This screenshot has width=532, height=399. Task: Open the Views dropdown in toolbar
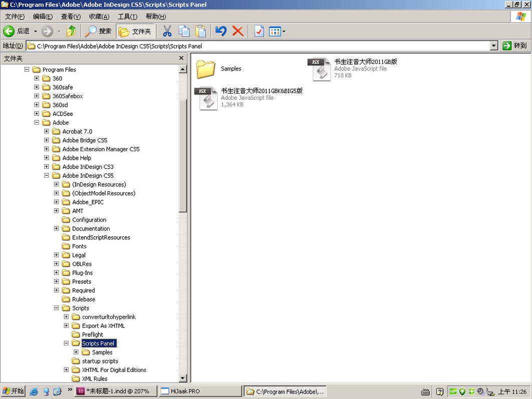pyautogui.click(x=277, y=31)
